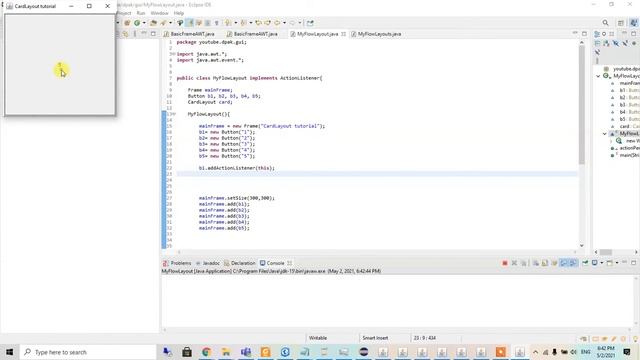The height and width of the screenshot is (360, 640).
Task: Click the Windows Start button
Action: 9,352
